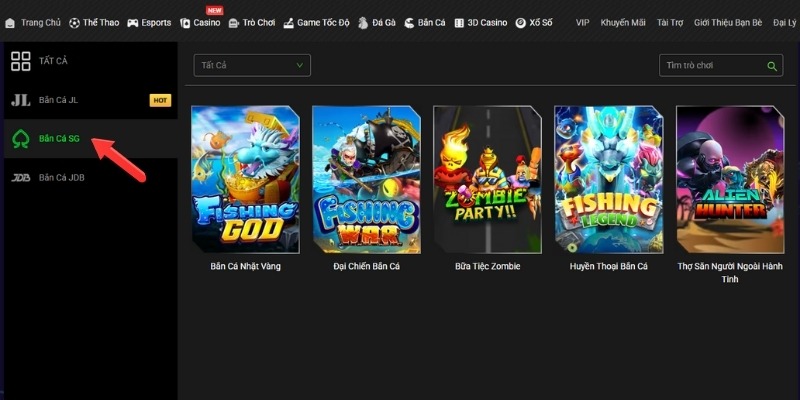Image resolution: width=800 pixels, height=400 pixels.
Task: Open the Alien Hunter game thumbnail
Action: coord(730,180)
